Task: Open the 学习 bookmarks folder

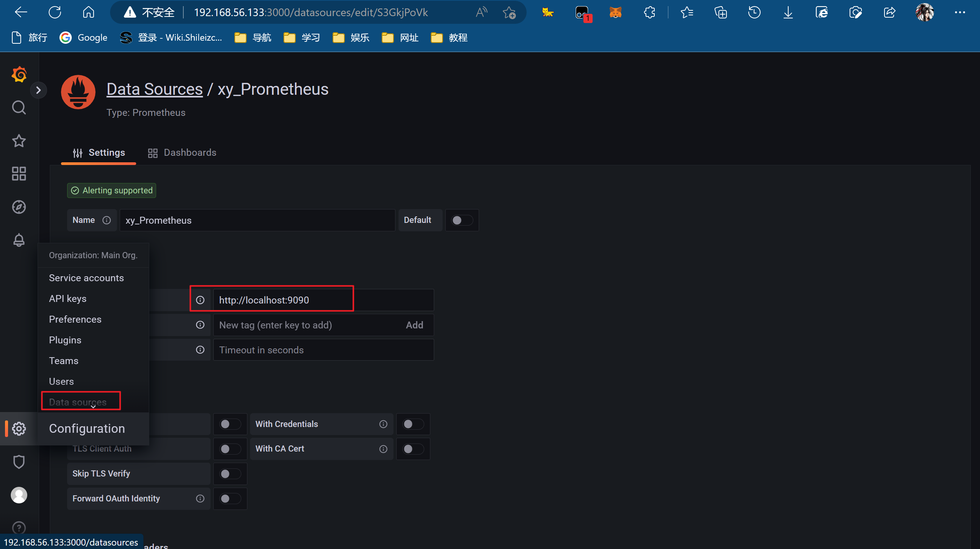Action: click(302, 38)
